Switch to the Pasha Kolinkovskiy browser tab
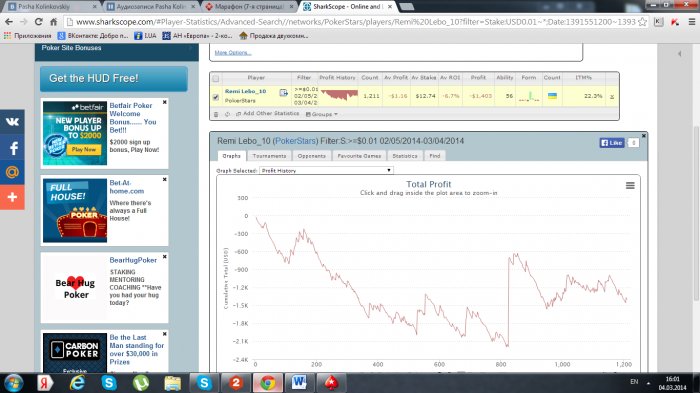Screen dimensions: 700x393 coord(51,7)
